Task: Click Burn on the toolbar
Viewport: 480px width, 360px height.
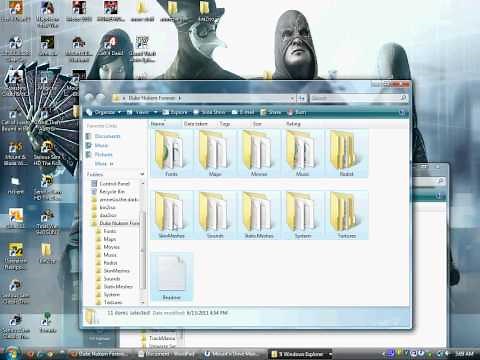Action: click(296, 113)
